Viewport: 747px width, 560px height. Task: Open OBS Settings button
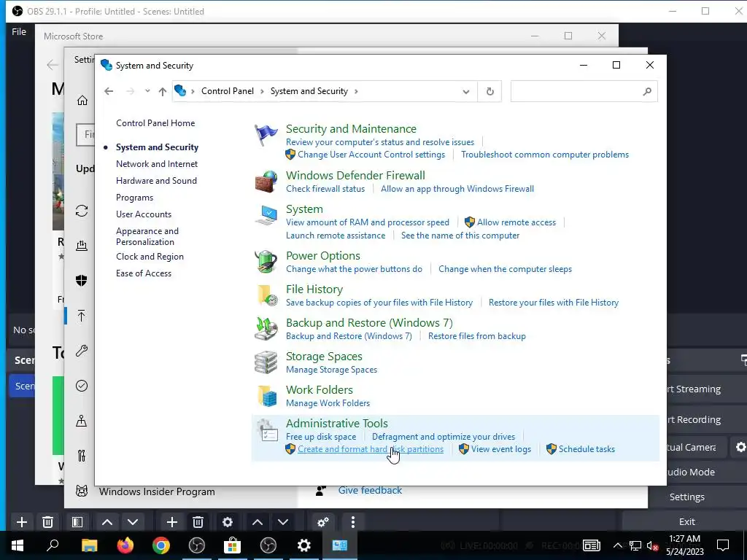pos(686,497)
